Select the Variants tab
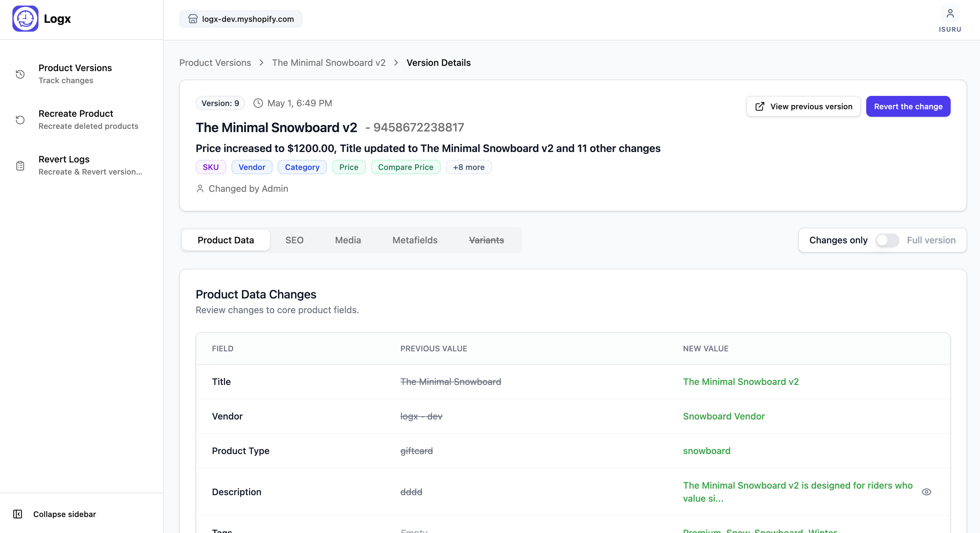 point(486,240)
